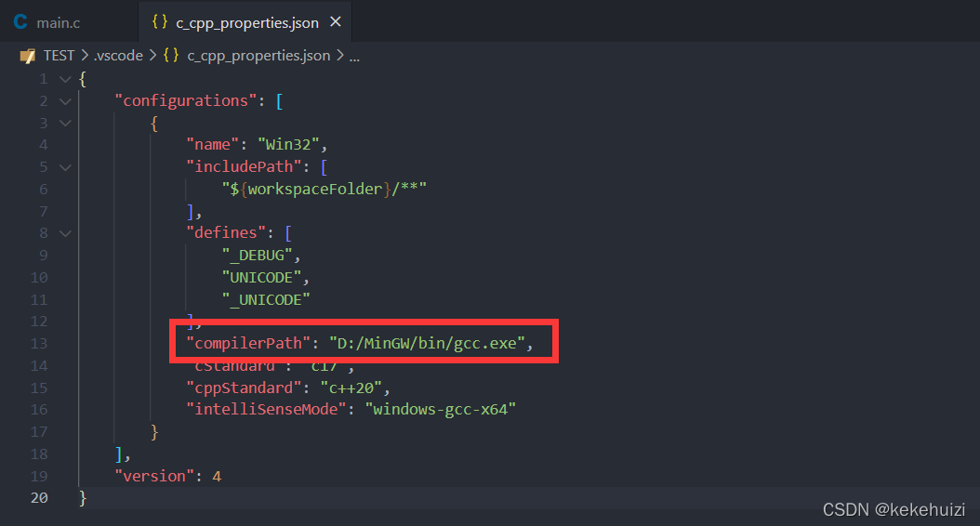The height and width of the screenshot is (526, 980).
Task: Select the c_cpp_properties.json tab
Action: [245, 22]
